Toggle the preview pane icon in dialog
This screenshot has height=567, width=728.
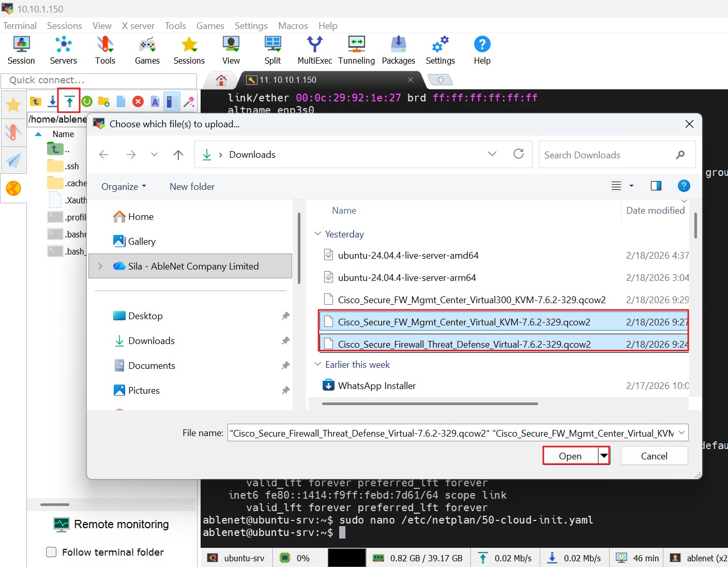click(656, 186)
